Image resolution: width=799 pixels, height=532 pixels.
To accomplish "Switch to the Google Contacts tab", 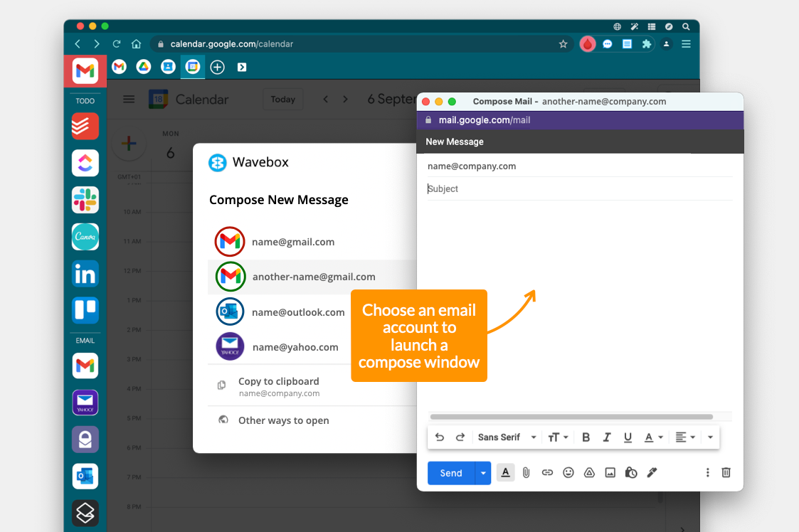I will (168, 67).
